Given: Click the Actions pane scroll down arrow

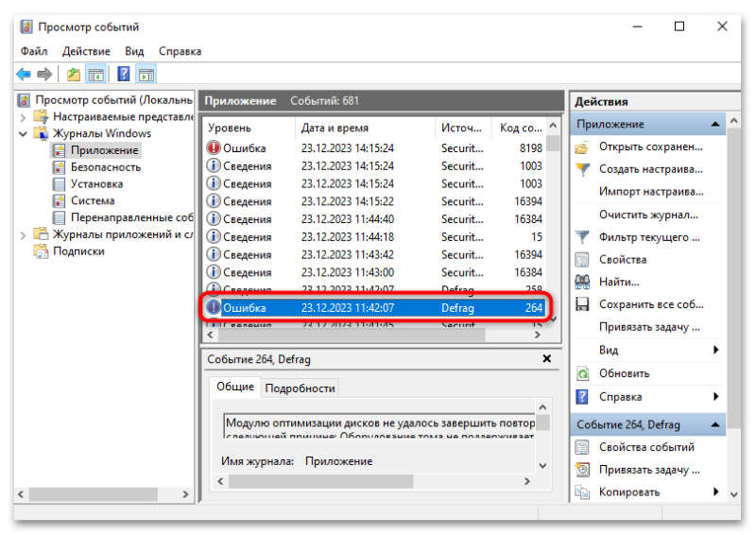Looking at the screenshot, I should coord(733,494).
